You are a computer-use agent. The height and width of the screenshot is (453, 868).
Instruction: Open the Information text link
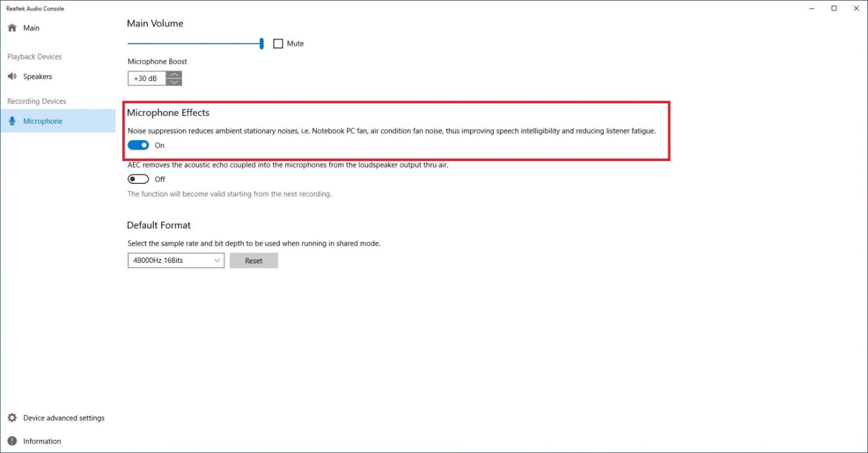(x=42, y=441)
